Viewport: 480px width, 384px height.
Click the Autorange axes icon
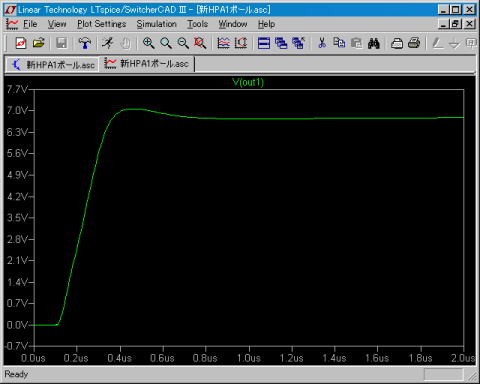coord(241,43)
